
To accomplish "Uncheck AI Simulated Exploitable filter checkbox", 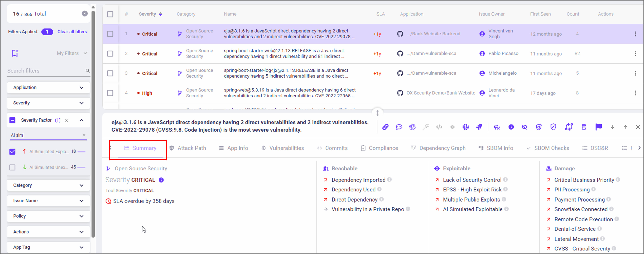I will point(12,151).
